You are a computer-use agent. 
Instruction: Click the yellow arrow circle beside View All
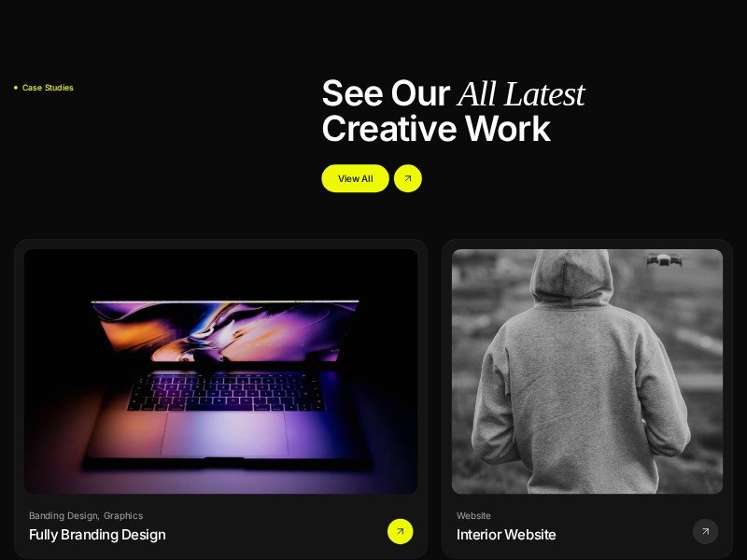click(x=408, y=178)
